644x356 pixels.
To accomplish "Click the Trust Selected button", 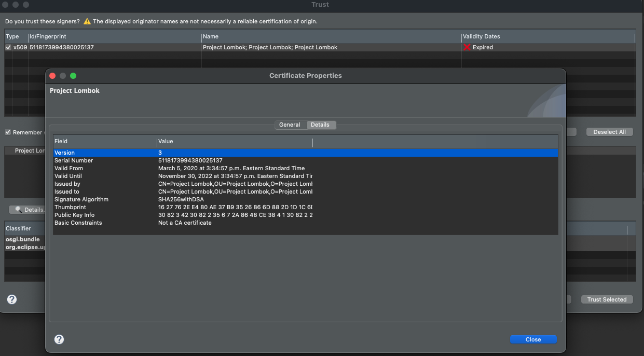I will click(607, 299).
